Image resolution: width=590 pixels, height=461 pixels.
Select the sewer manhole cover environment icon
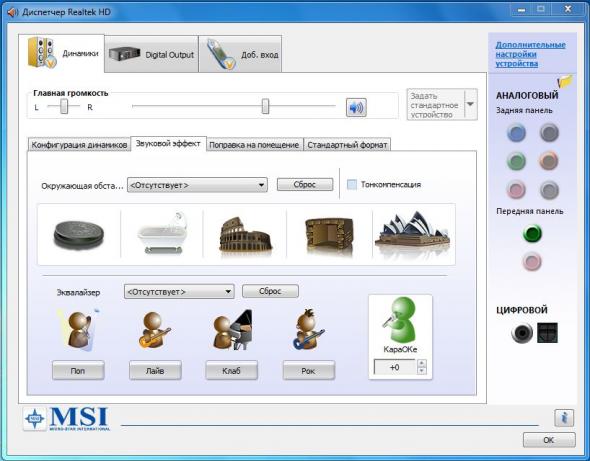click(79, 235)
